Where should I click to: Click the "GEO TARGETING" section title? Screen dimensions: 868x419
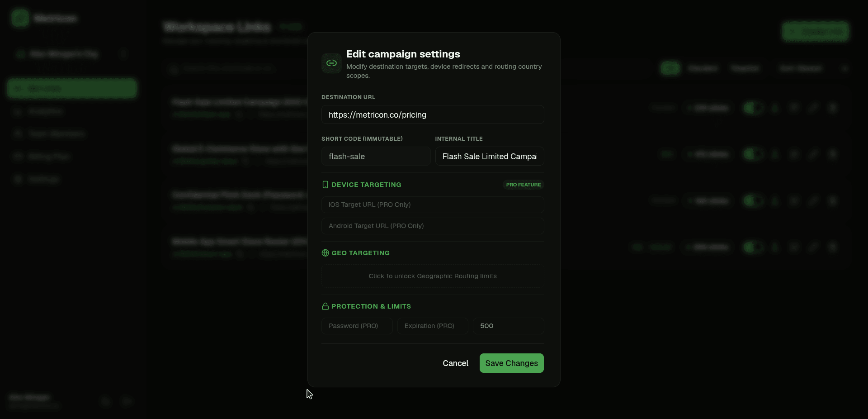(x=360, y=253)
